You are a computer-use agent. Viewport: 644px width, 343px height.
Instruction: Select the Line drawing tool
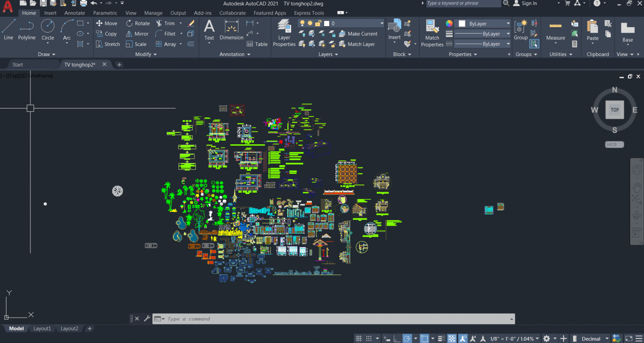pyautogui.click(x=8, y=29)
